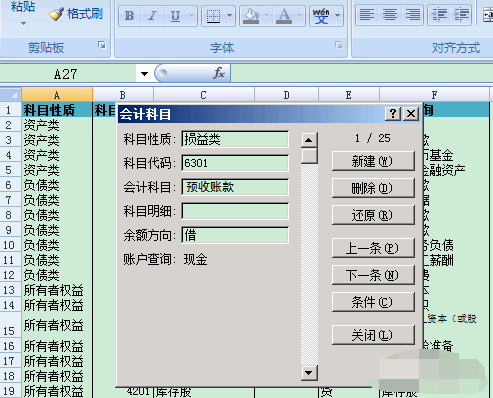Click the borders icon
The width and height of the screenshot is (493, 398).
213,16
